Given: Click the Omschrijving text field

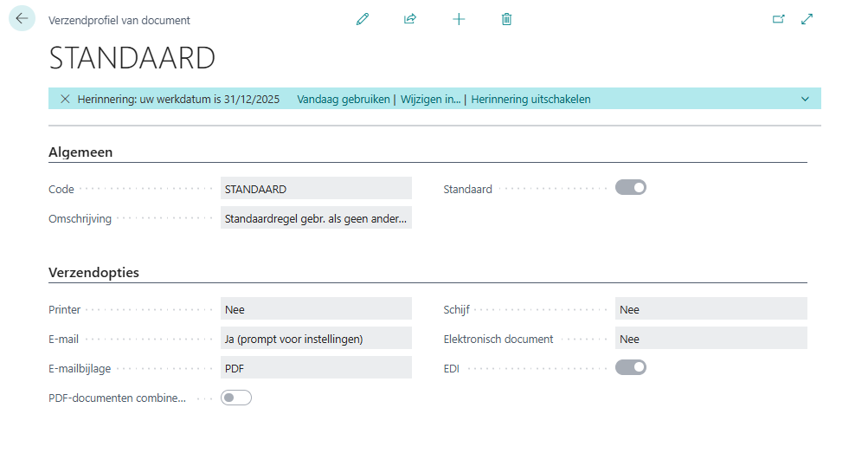Looking at the screenshot, I should (316, 219).
